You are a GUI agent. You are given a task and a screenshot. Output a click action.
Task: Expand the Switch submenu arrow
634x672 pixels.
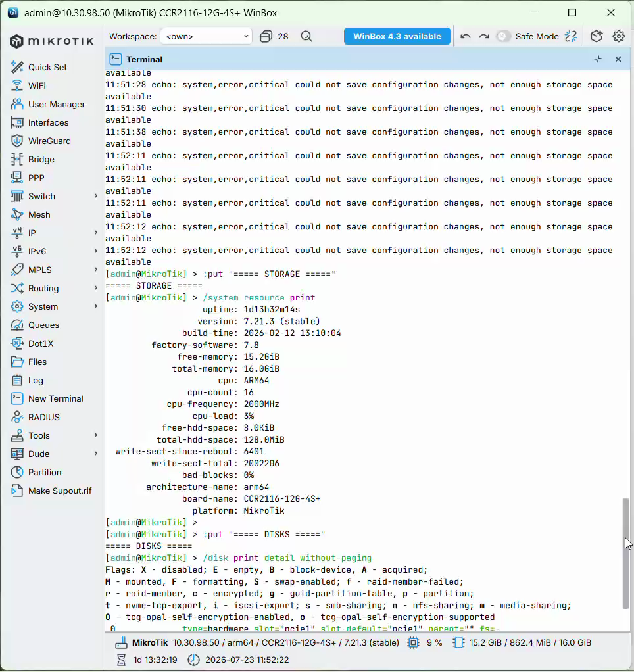coord(95,196)
